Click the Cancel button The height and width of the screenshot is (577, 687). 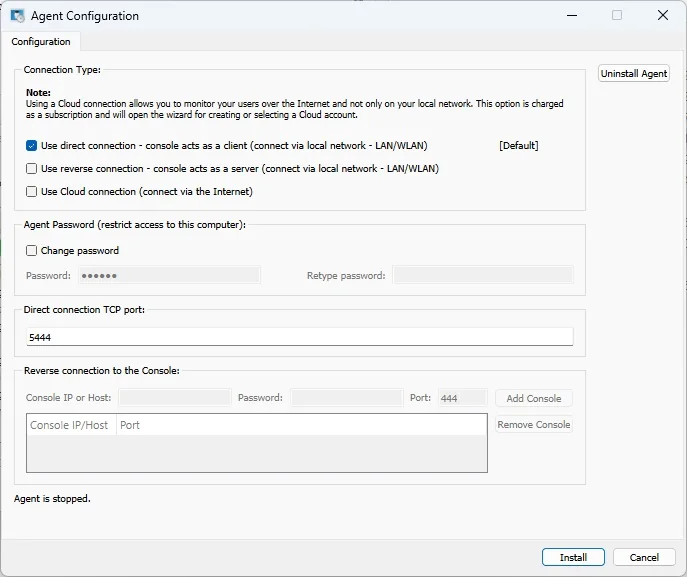pos(644,557)
